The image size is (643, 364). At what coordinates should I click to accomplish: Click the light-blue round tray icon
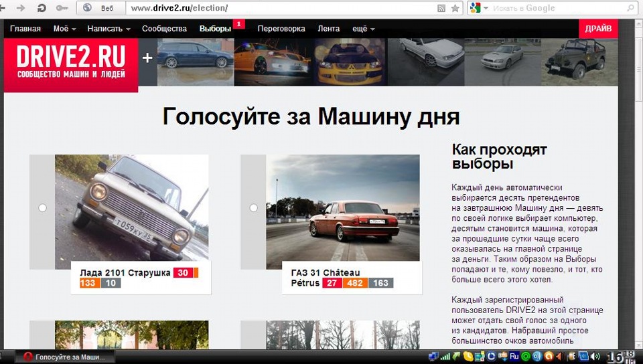537,356
